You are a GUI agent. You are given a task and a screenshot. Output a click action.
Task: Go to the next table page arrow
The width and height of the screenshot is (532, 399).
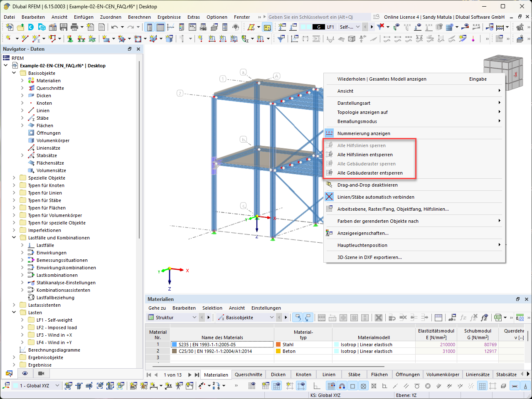click(x=190, y=374)
